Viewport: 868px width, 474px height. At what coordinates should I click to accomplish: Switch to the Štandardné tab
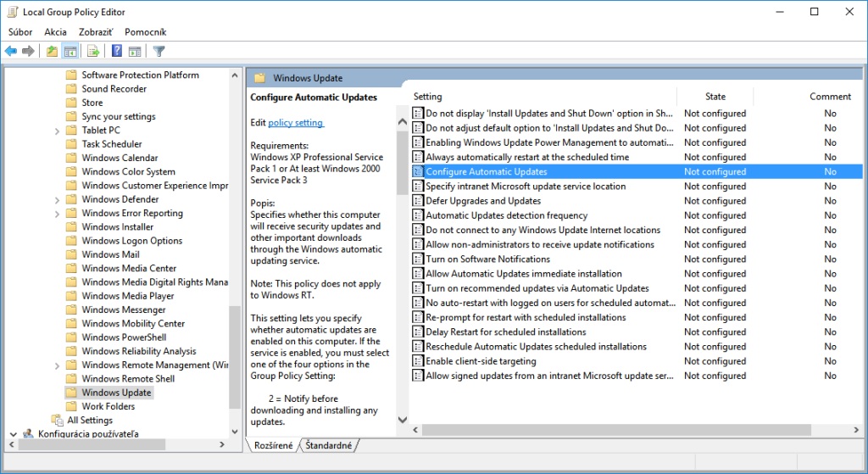(x=330, y=445)
